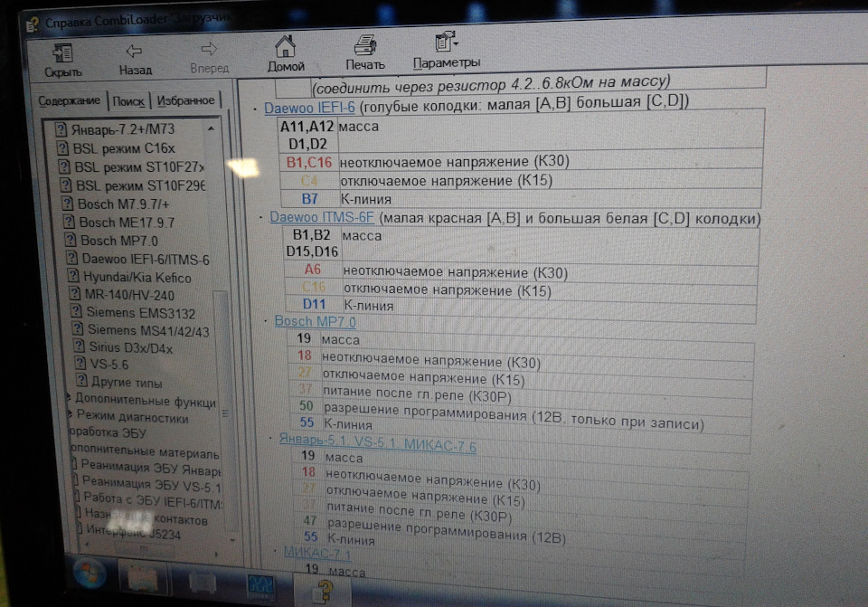
Task: Select the help window taskbar button
Action: [324, 592]
